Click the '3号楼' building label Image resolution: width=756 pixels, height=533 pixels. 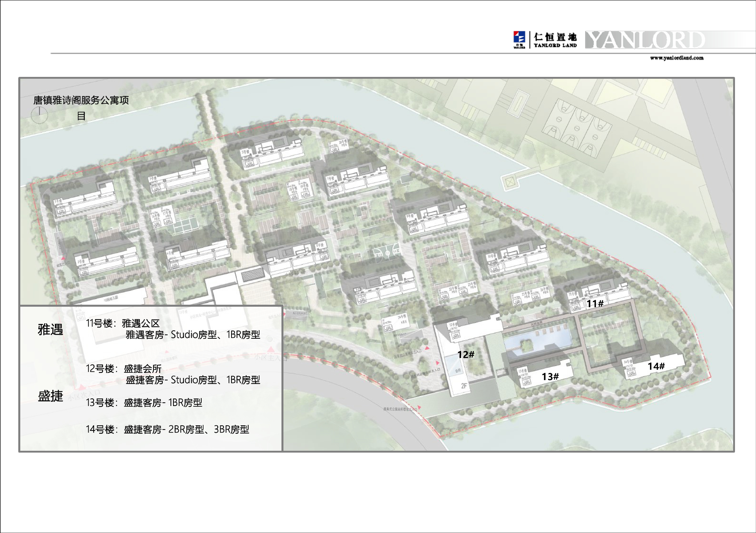point(153,178)
